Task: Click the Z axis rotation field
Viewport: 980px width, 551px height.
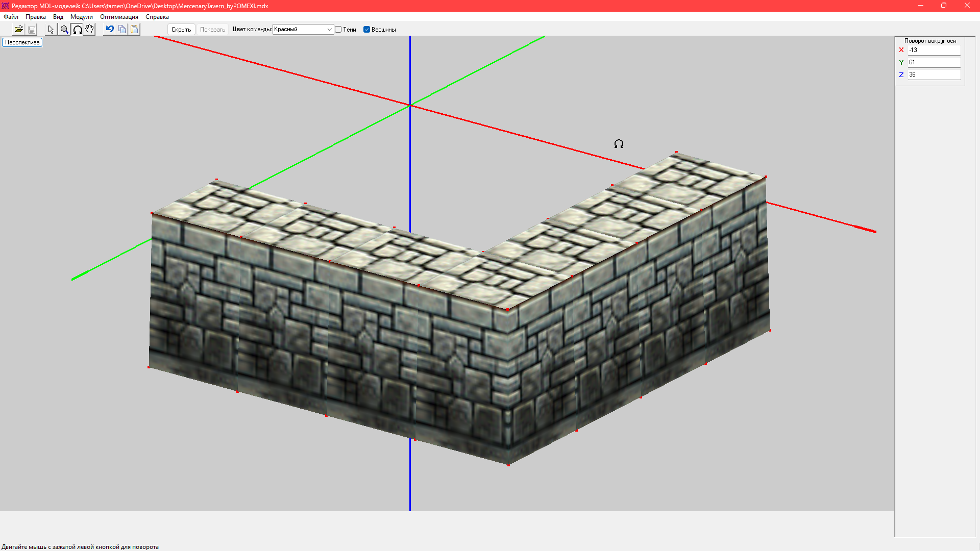Action: tap(934, 74)
